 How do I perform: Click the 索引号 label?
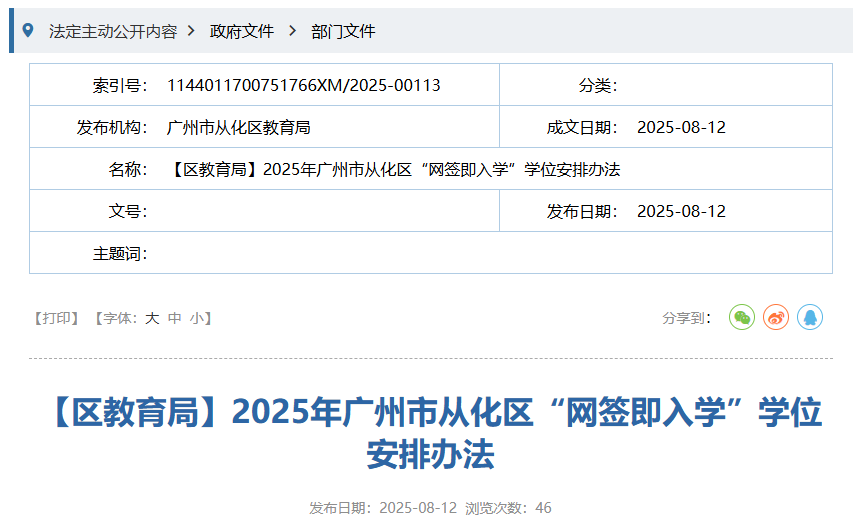click(x=120, y=85)
